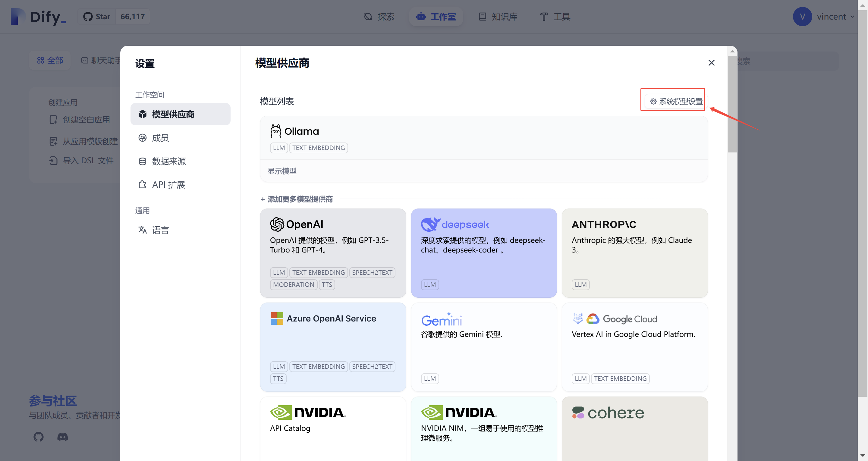The image size is (868, 461).
Task: Select the deepseek provider card
Action: [484, 253]
